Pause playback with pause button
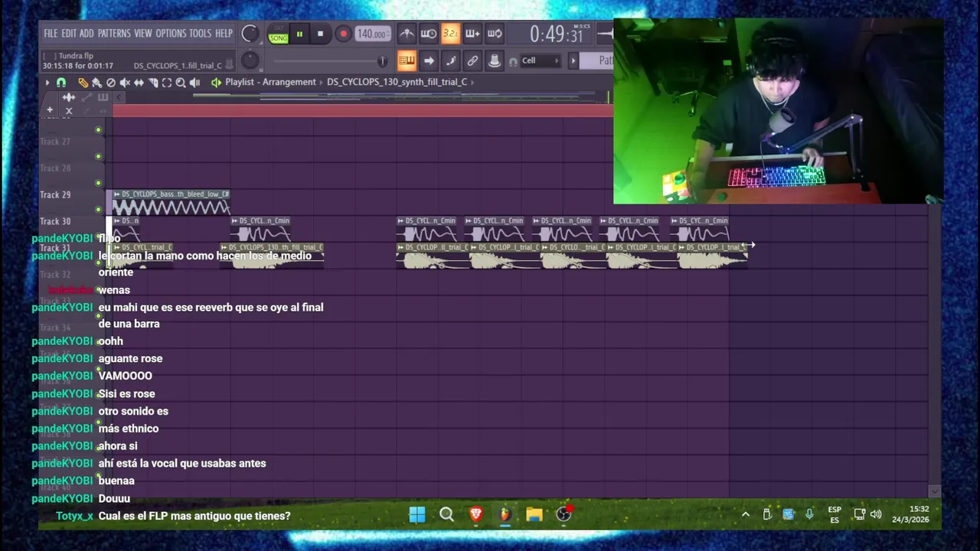 299,34
